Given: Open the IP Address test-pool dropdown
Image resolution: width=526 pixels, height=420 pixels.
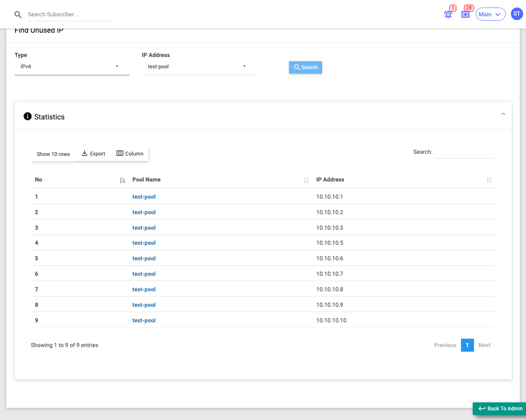Looking at the screenshot, I should (x=199, y=67).
